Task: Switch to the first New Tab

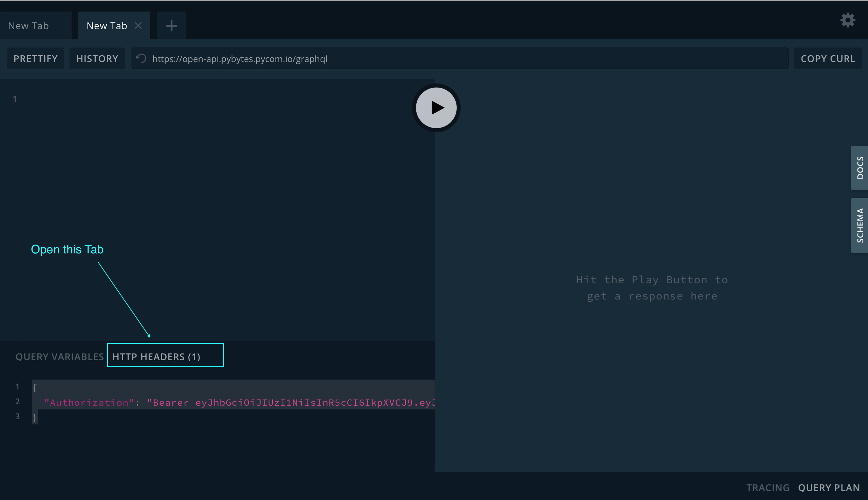Action: click(29, 26)
